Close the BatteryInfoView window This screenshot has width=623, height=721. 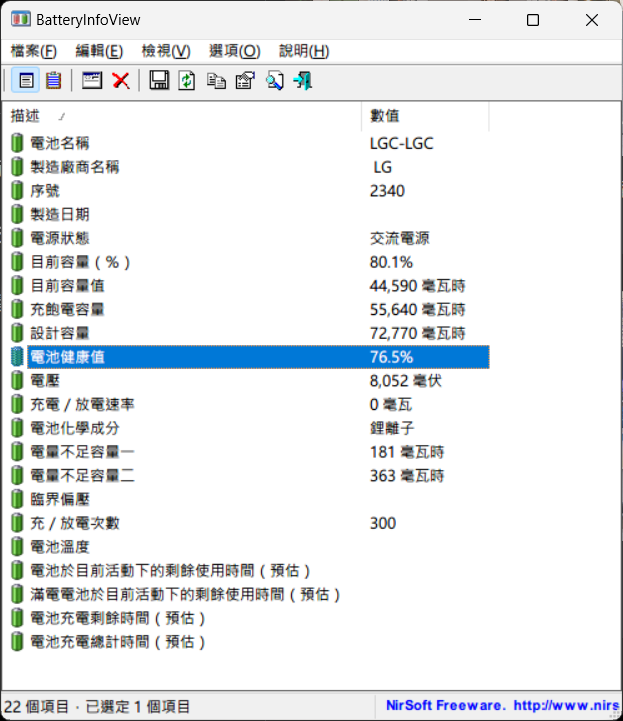[592, 20]
